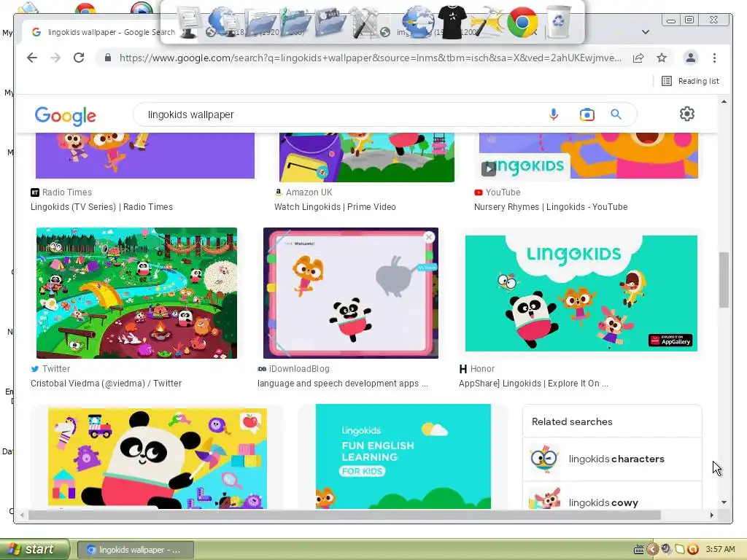This screenshot has height=560, width=747.
Task: Open the hammer tools icon in dock
Action: 365,23
